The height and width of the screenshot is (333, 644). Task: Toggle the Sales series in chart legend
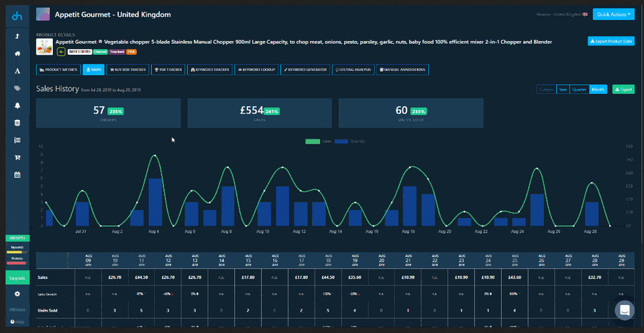coord(319,141)
